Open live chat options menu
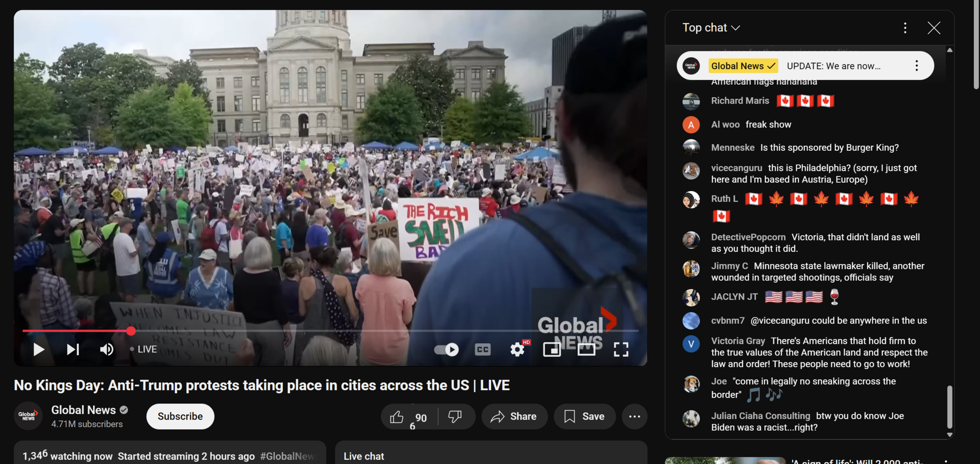 click(x=905, y=28)
